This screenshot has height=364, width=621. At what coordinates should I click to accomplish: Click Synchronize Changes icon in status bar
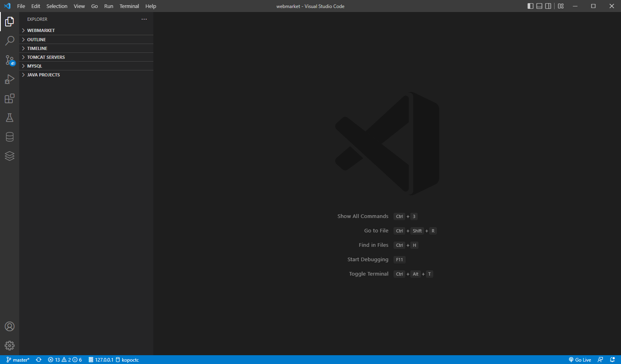pos(39,360)
